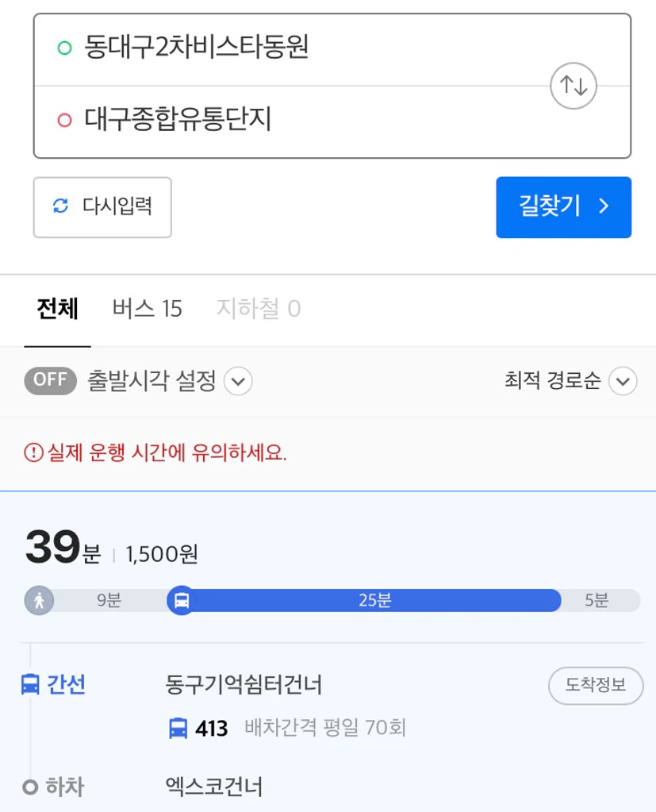Click the blue bus icon in the route bar

tap(182, 601)
